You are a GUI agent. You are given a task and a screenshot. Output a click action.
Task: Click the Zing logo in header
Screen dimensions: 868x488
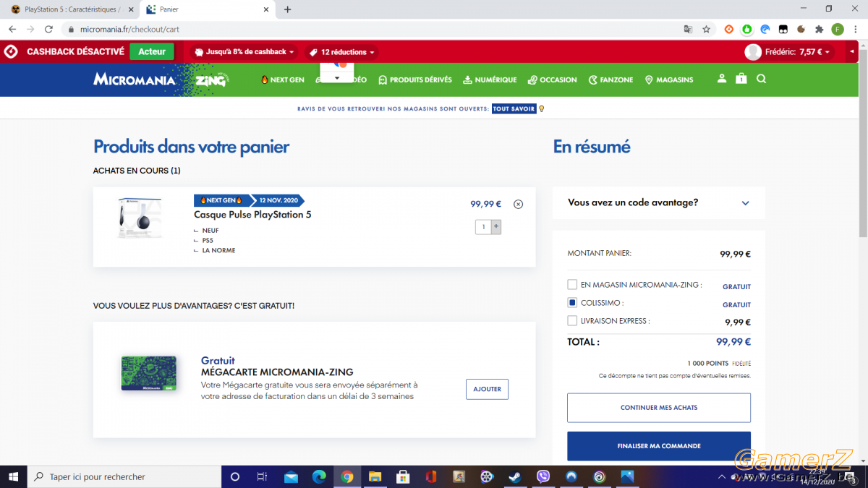tap(212, 79)
